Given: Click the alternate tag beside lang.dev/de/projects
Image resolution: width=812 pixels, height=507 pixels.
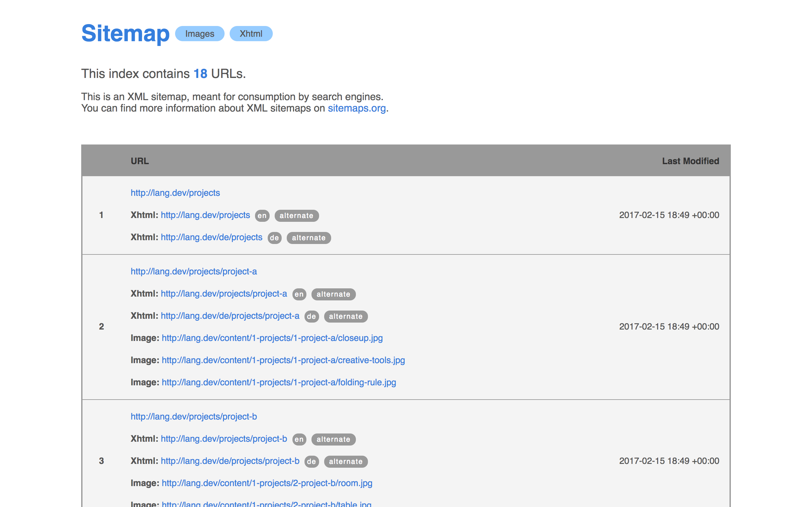Looking at the screenshot, I should point(308,238).
